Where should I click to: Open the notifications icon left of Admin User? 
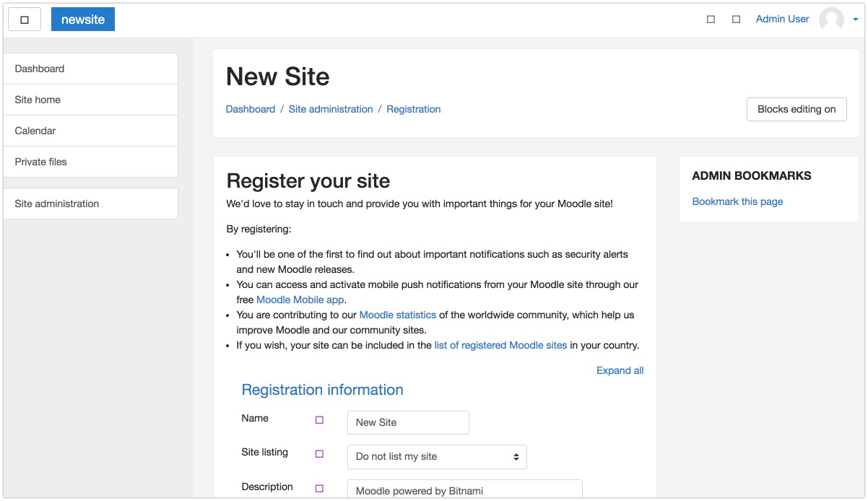pyautogui.click(x=711, y=19)
